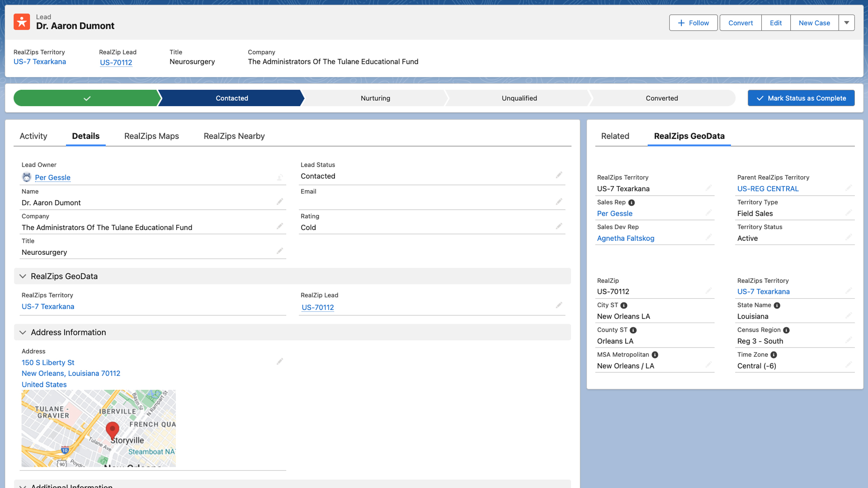The image size is (868, 488).
Task: Edit Lead Status pencil icon
Action: (559, 175)
